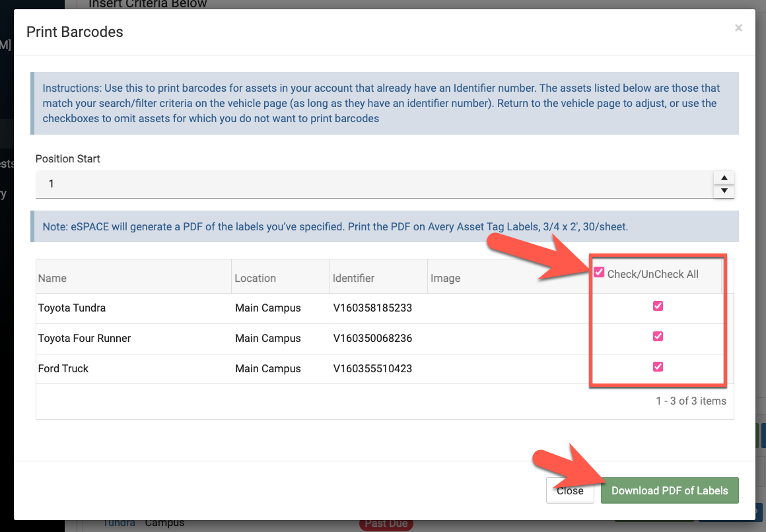Click the 1 - 3 of 3 items pager text
766x532 pixels.
click(691, 401)
